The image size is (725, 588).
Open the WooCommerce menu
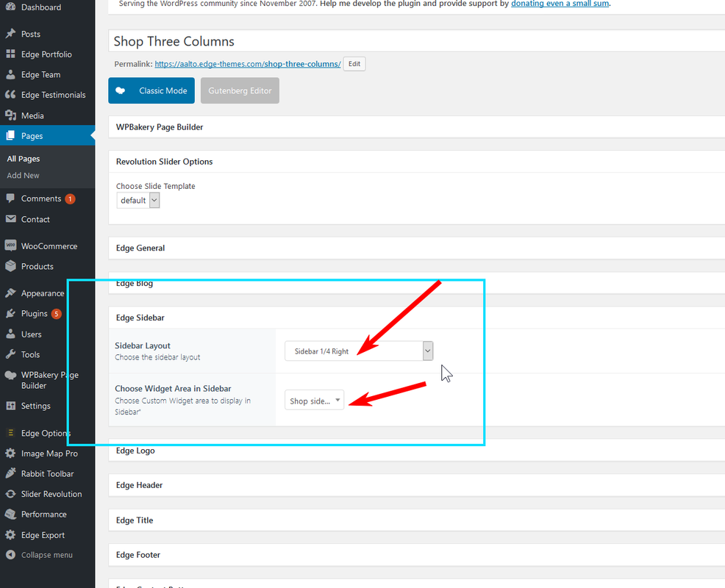pos(48,246)
